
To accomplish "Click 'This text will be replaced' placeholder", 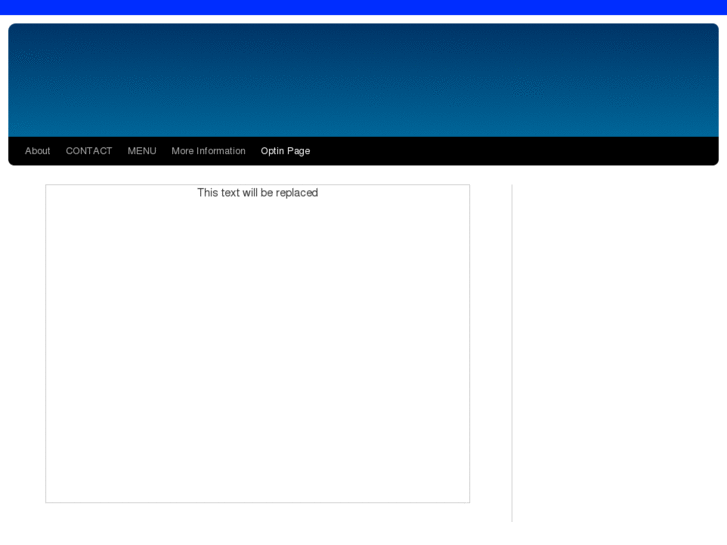I will tap(258, 192).
